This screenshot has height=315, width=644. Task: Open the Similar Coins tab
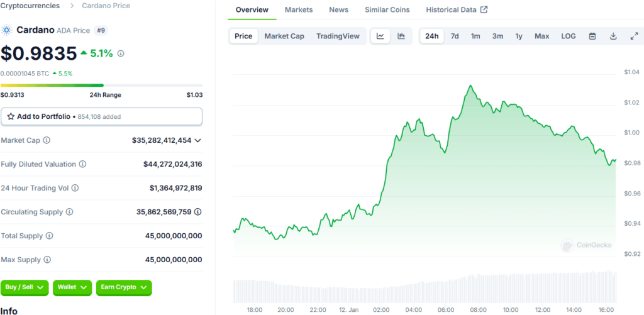[387, 9]
